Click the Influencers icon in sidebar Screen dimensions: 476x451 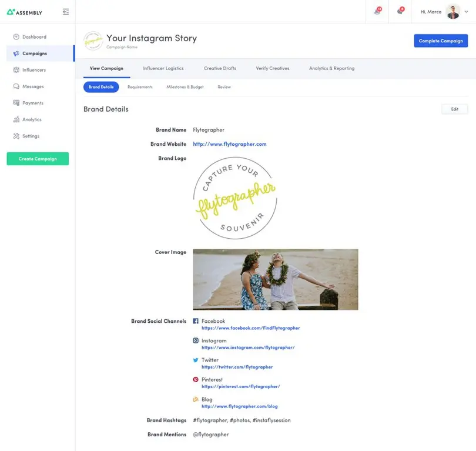point(16,70)
